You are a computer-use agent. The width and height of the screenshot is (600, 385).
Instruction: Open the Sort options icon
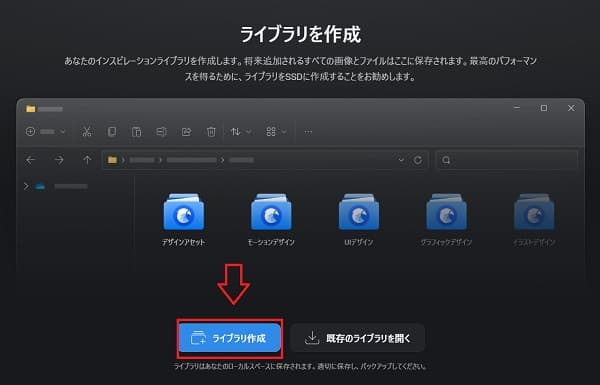click(x=235, y=132)
